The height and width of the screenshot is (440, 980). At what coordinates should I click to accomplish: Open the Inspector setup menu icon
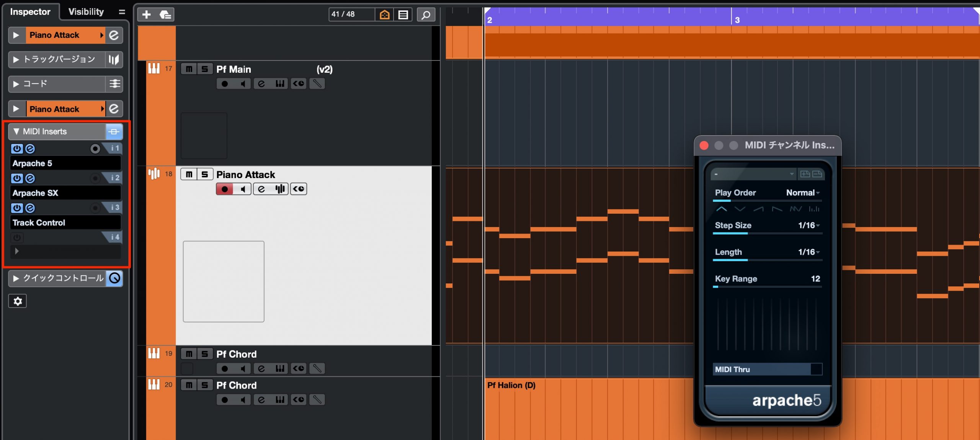pyautogui.click(x=122, y=12)
